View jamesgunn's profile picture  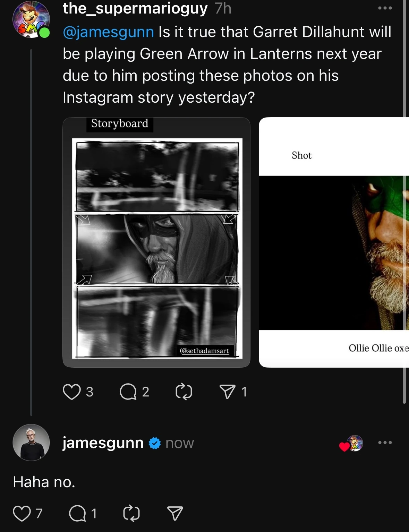coord(31,443)
